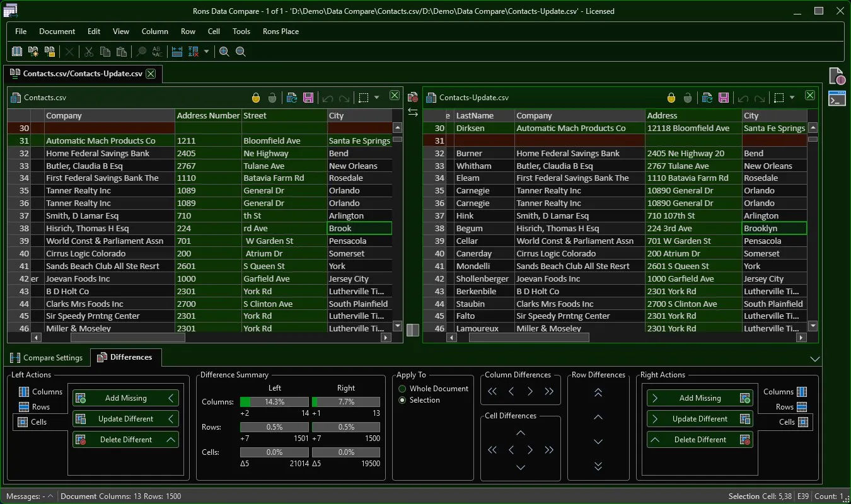Click the fit column width icon
The width and height of the screenshot is (851, 504).
click(177, 52)
